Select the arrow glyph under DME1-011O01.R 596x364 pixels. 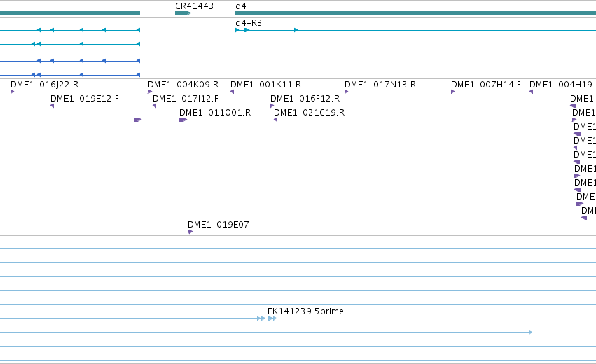tap(183, 120)
